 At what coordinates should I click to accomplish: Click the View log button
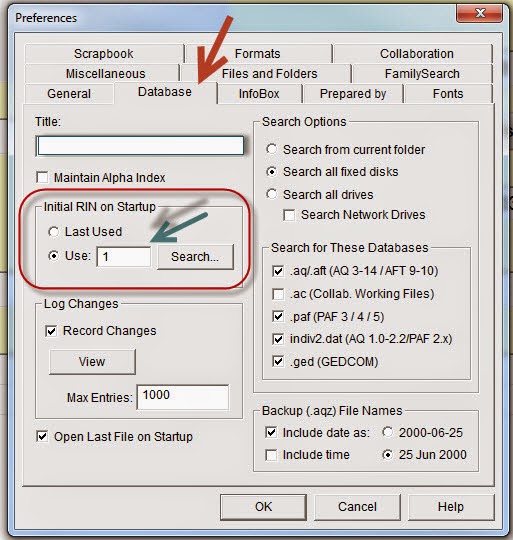click(x=92, y=362)
